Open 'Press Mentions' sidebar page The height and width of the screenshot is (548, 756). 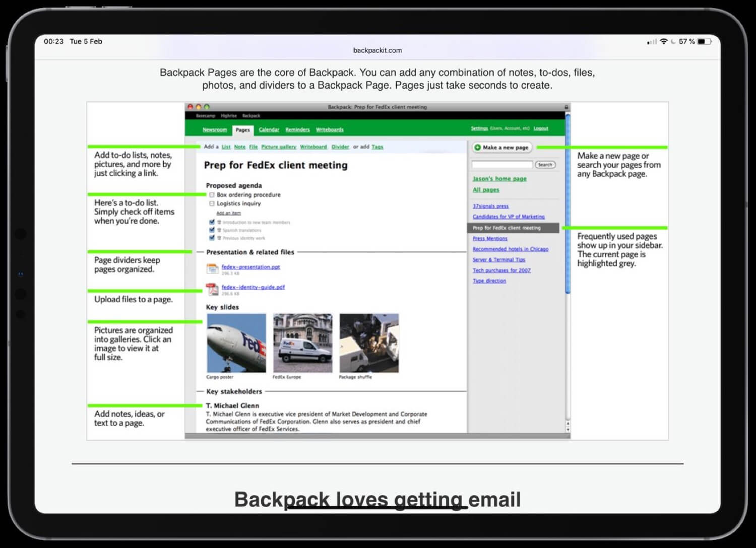pos(490,239)
